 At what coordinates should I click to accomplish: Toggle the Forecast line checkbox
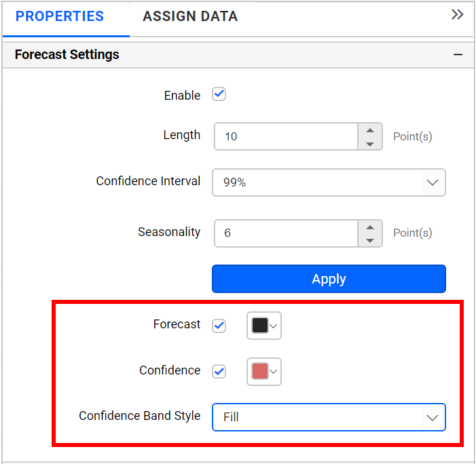pos(219,326)
